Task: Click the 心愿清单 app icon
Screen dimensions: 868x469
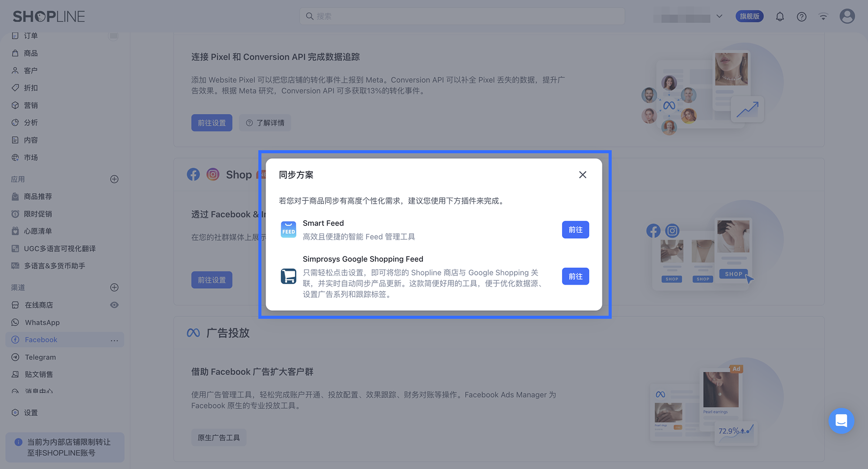Action: 15,231
